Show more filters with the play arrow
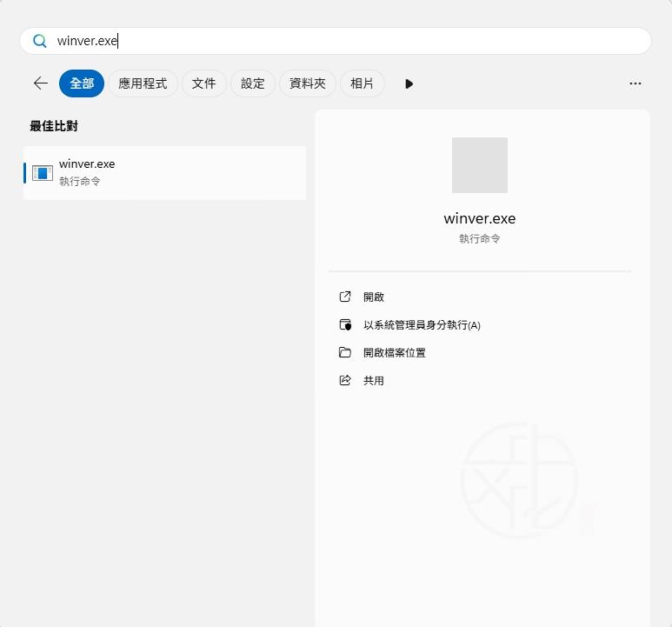The width and height of the screenshot is (672, 627). [409, 83]
